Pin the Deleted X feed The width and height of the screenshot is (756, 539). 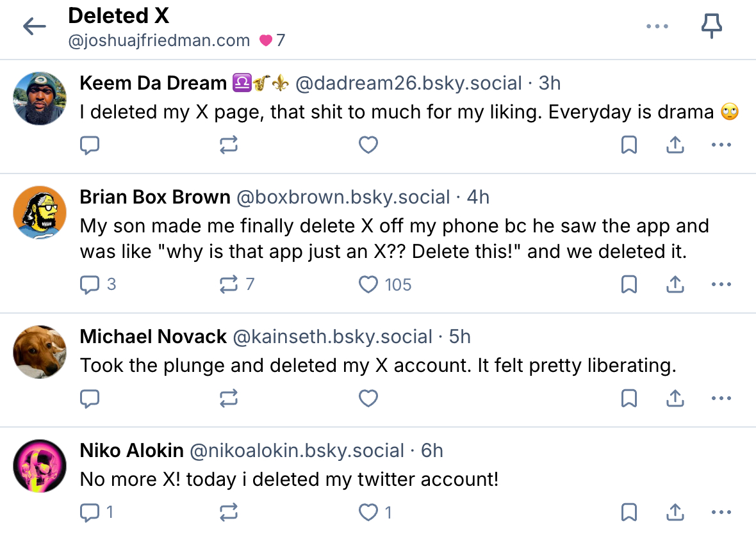711,26
